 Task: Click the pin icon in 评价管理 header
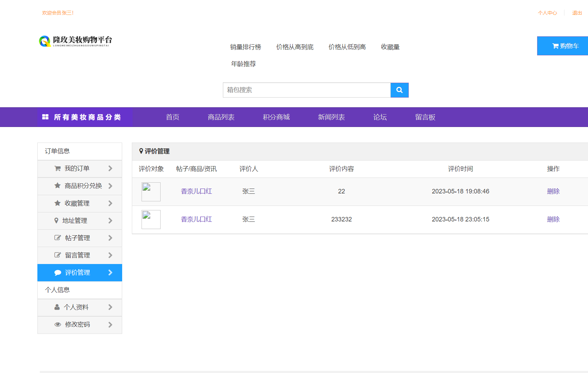(x=141, y=151)
